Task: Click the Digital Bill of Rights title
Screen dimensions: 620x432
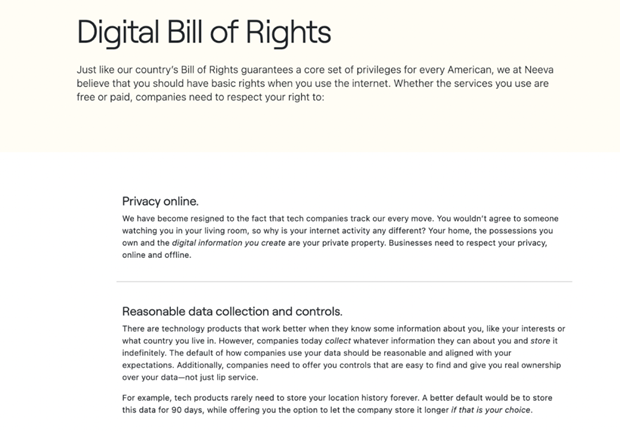Action: tap(204, 32)
